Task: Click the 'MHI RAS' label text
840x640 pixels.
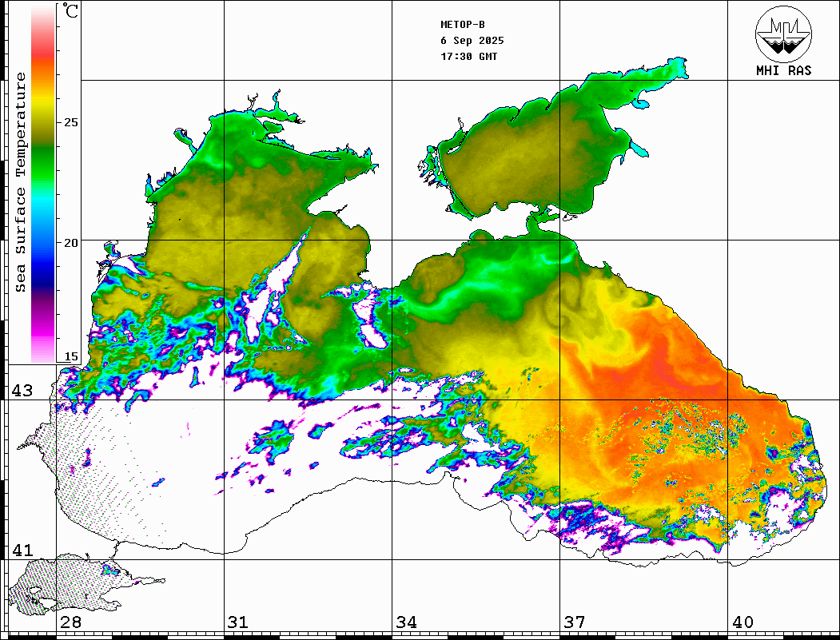Action: coord(783,70)
